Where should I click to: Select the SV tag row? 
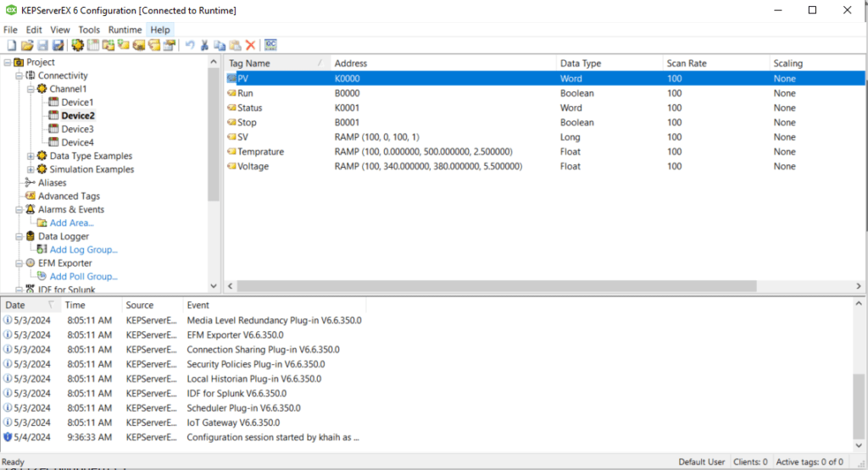click(545, 137)
